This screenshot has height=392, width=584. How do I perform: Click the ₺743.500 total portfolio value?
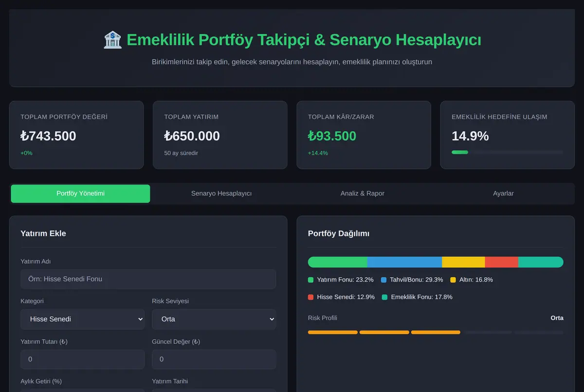pyautogui.click(x=48, y=136)
